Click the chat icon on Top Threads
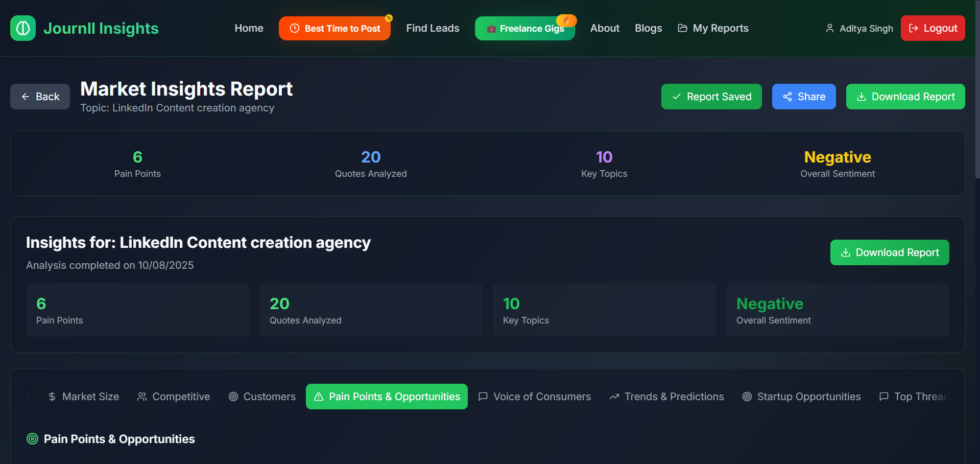980x464 pixels. (884, 397)
